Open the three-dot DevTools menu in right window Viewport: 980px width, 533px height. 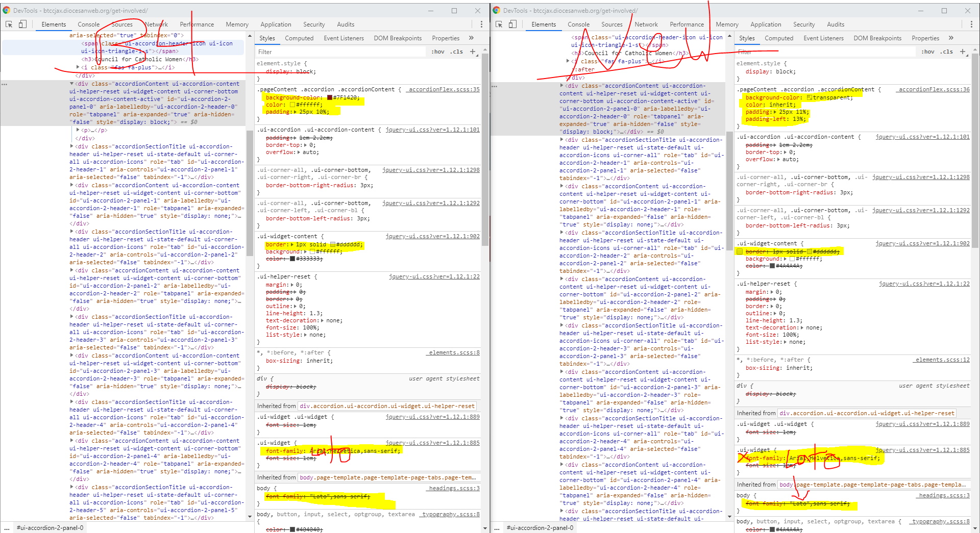971,24
